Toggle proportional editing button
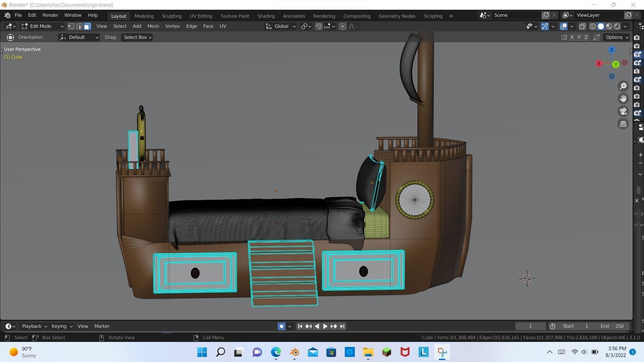Screen dimensions: 644x362 (342, 26)
